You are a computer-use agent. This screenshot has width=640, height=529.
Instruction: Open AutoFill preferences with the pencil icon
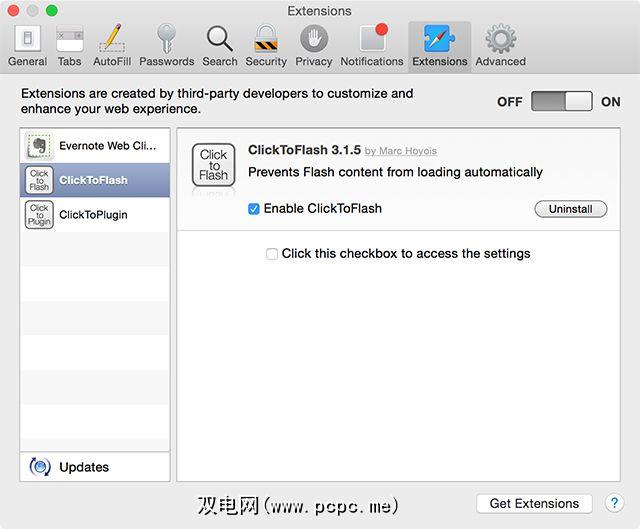(x=113, y=45)
